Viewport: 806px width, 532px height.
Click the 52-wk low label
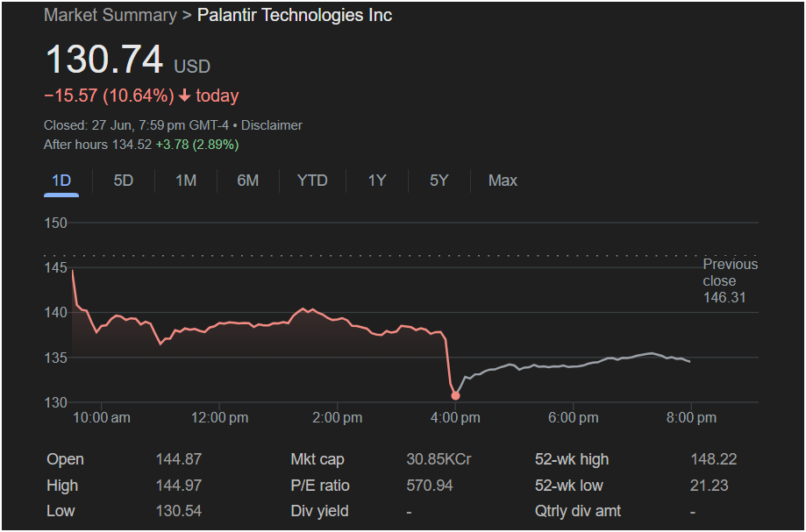tap(569, 486)
